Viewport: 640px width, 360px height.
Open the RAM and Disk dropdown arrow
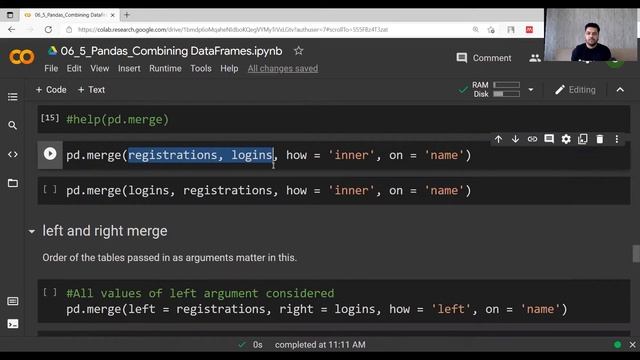point(531,90)
